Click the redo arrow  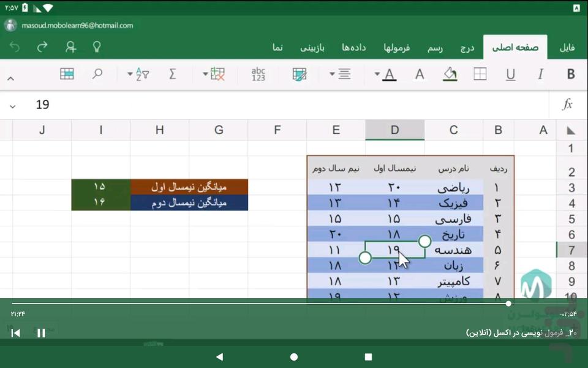coord(42,47)
